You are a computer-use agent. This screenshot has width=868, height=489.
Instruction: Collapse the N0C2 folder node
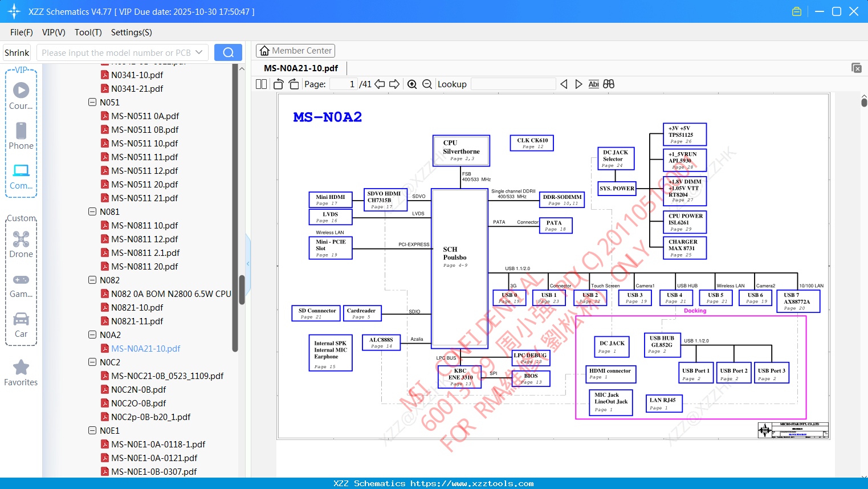[x=92, y=362]
